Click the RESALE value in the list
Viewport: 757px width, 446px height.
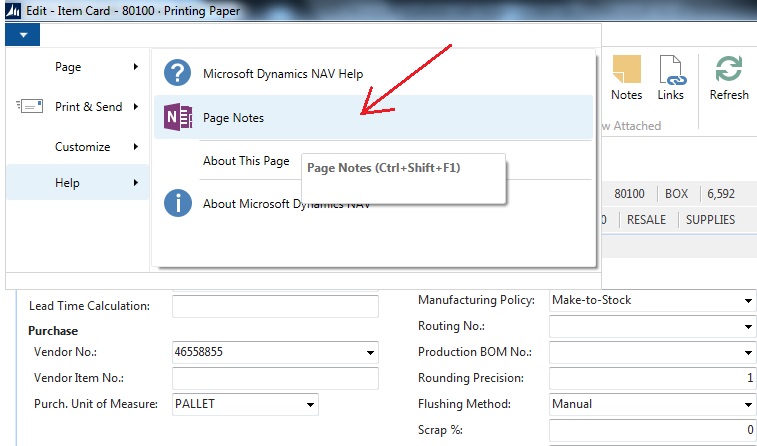pyautogui.click(x=646, y=220)
